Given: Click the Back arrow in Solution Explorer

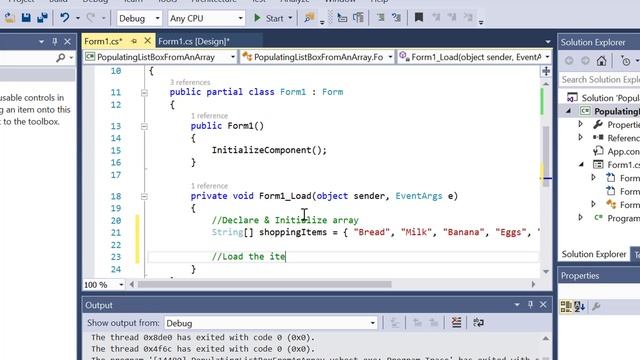Looking at the screenshot, I should pyautogui.click(x=569, y=61).
